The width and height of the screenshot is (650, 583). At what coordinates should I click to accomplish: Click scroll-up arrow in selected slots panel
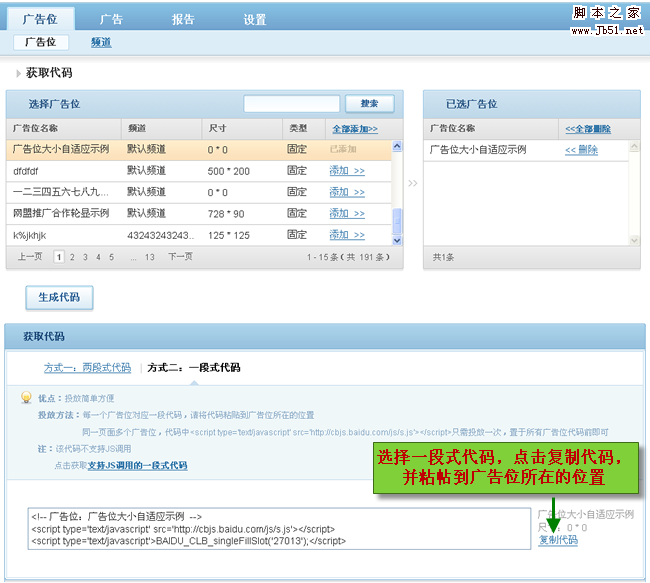(634, 146)
